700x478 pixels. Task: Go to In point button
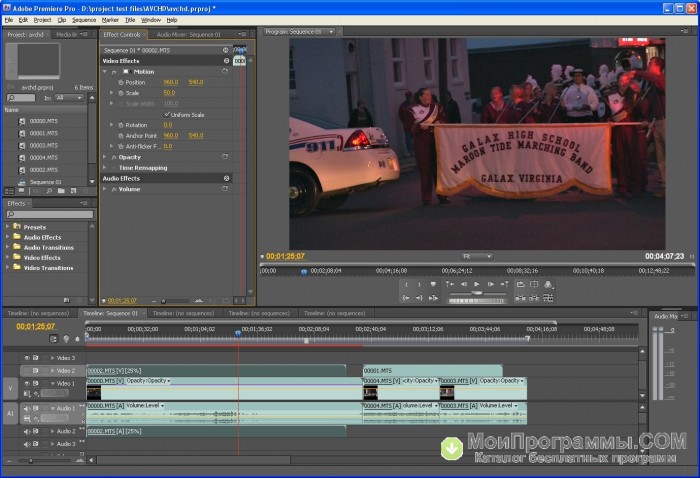[406, 298]
